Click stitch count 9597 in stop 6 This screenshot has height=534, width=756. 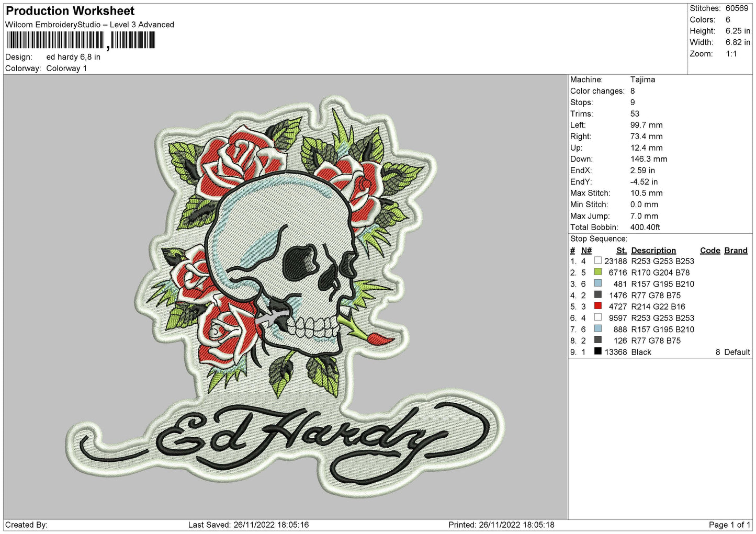pos(618,318)
